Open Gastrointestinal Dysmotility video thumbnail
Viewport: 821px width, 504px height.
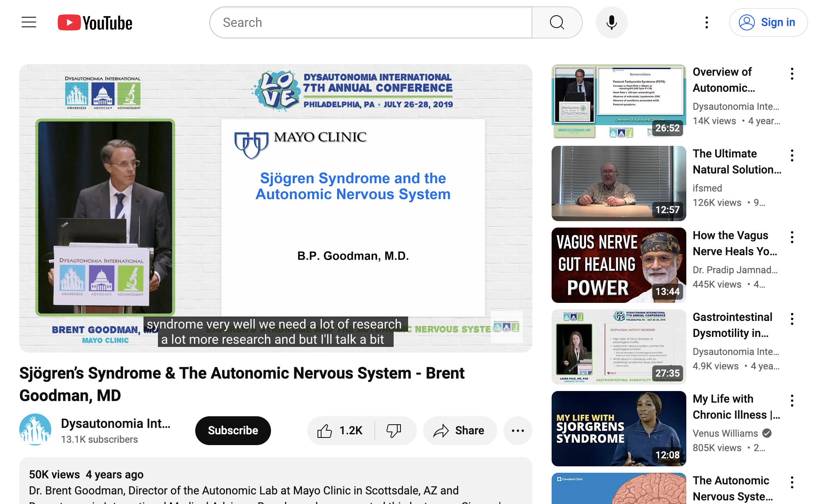[x=619, y=347]
